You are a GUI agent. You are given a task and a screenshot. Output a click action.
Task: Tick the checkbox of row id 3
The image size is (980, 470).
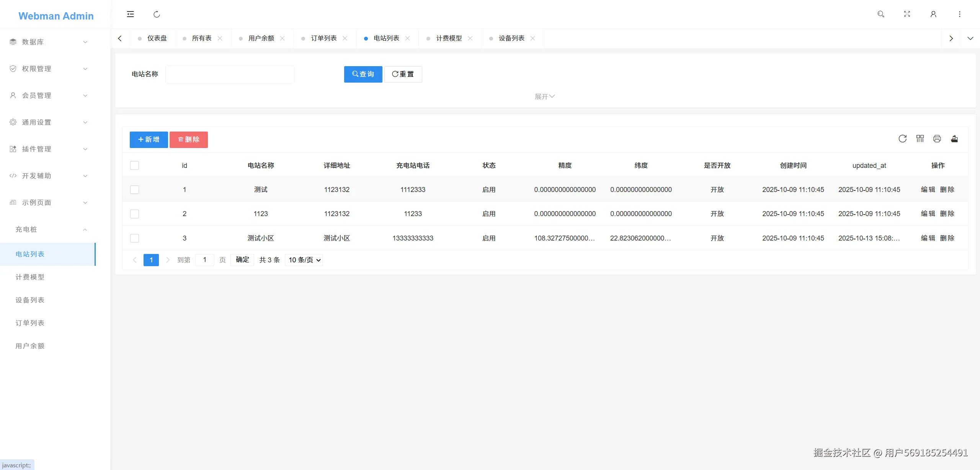point(134,238)
